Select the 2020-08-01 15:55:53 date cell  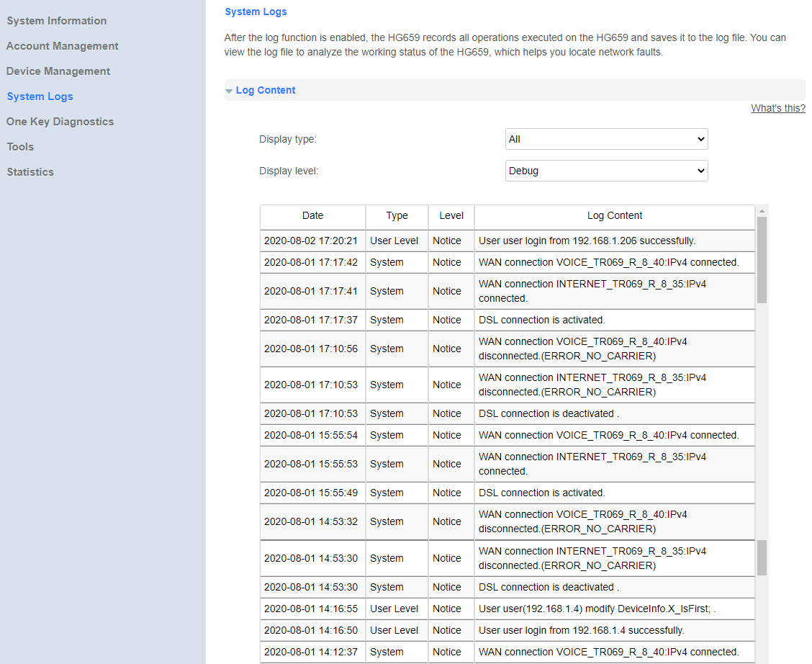click(x=313, y=464)
